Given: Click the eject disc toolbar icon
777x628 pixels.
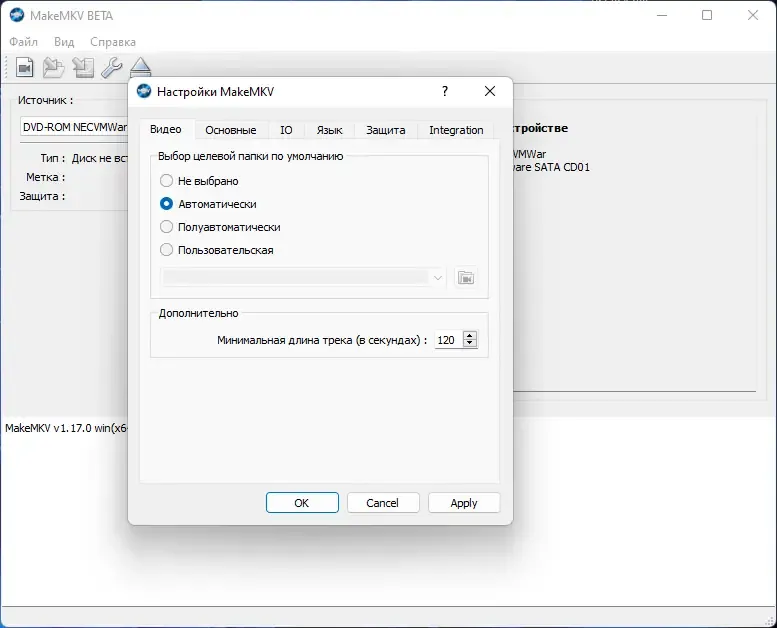Looking at the screenshot, I should [x=140, y=67].
